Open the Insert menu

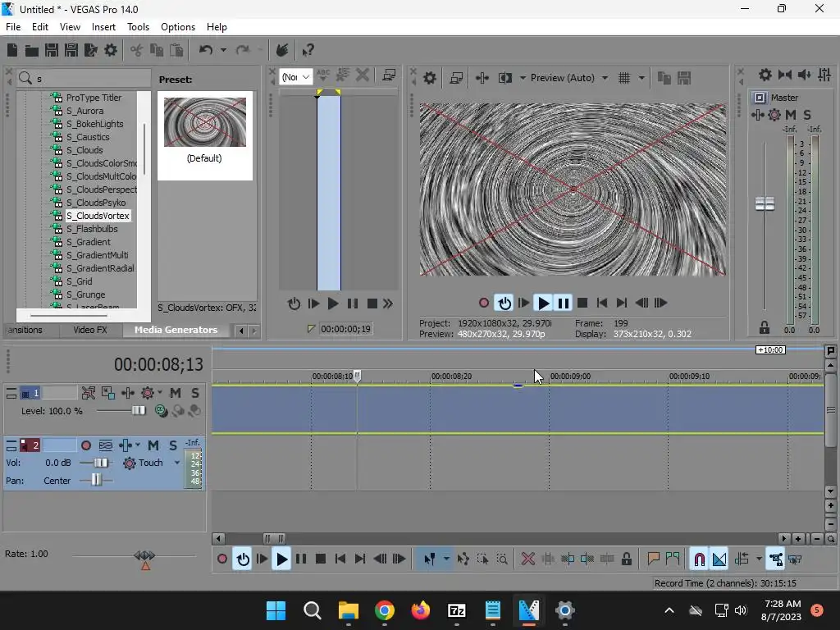coord(103,27)
